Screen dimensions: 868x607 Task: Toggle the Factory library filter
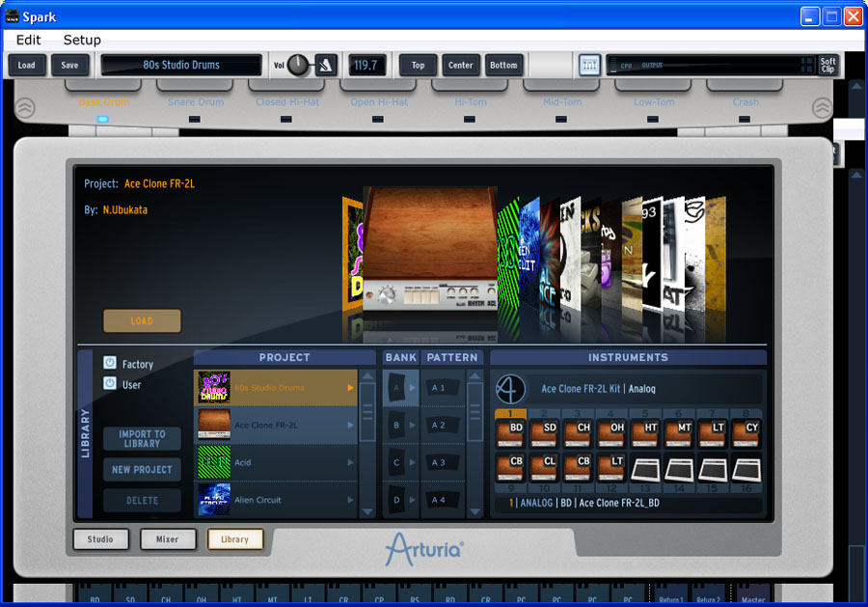coord(110,364)
